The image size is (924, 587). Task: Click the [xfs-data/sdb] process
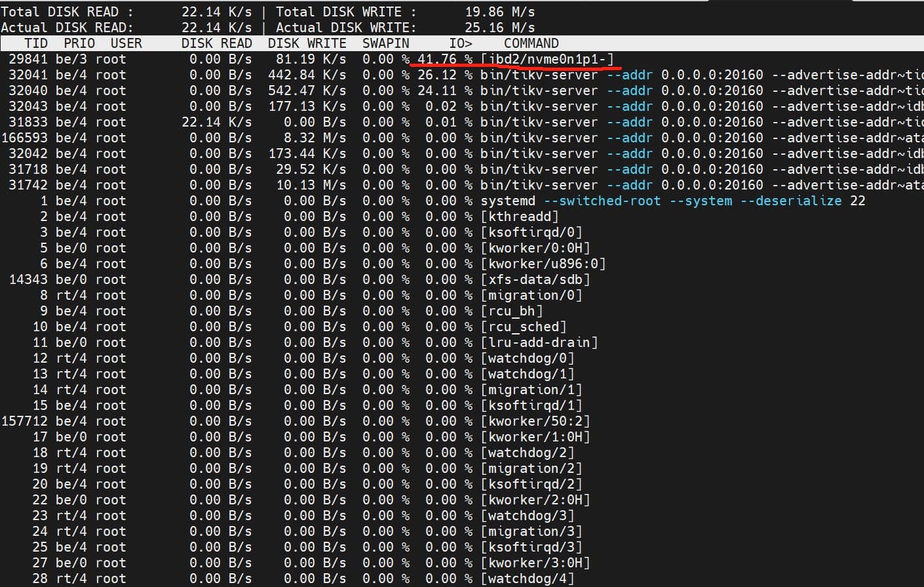pos(535,279)
